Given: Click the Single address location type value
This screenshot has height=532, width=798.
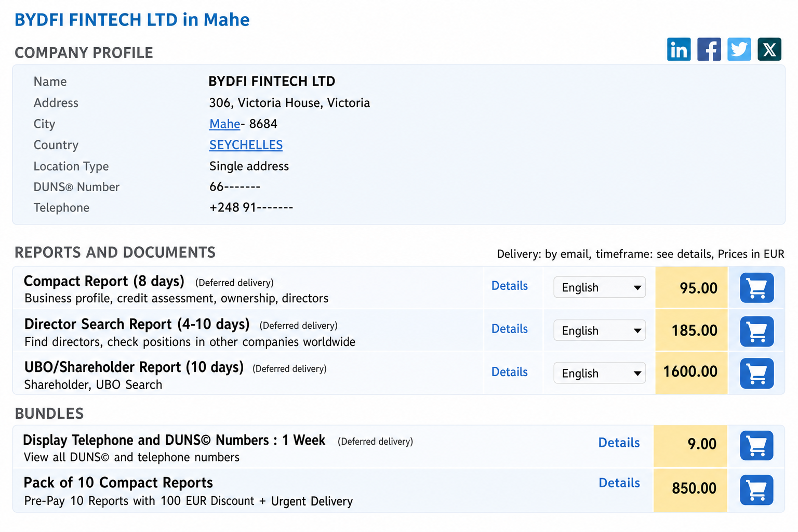Looking at the screenshot, I should (249, 166).
